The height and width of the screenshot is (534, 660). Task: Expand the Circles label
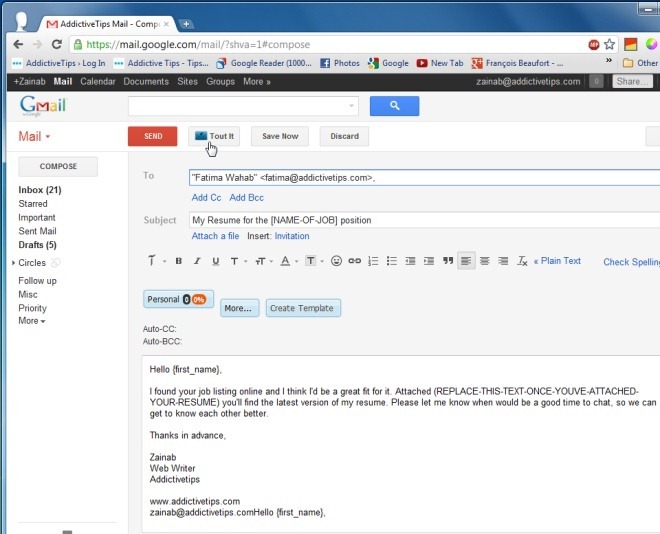13,263
